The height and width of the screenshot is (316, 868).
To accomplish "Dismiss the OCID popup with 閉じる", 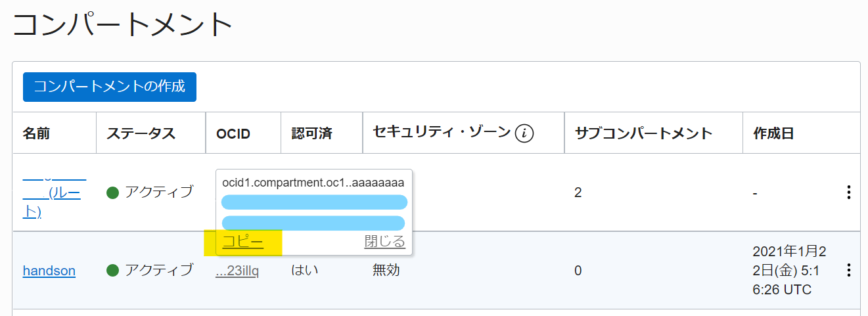I will pyautogui.click(x=384, y=242).
